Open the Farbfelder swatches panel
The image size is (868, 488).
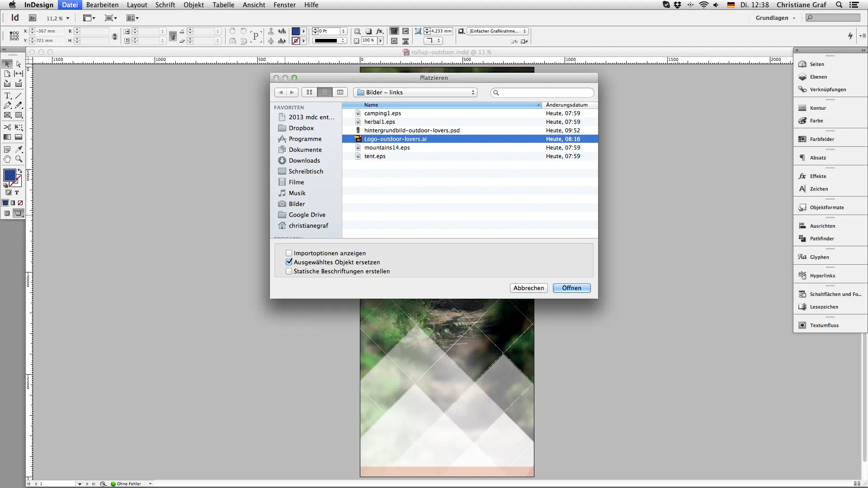tap(821, 139)
